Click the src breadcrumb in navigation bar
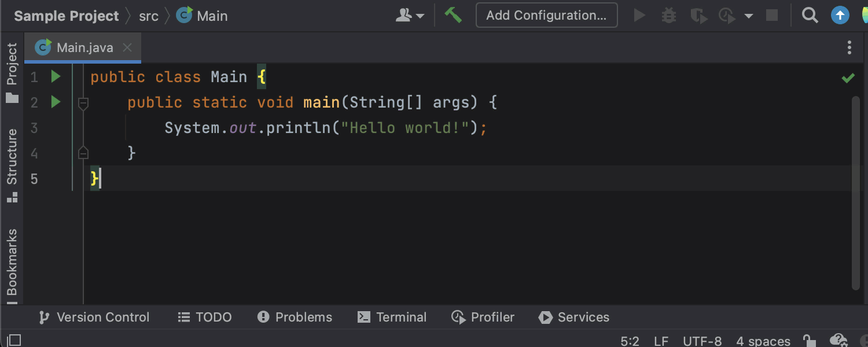Image resolution: width=868 pixels, height=347 pixels. [149, 16]
